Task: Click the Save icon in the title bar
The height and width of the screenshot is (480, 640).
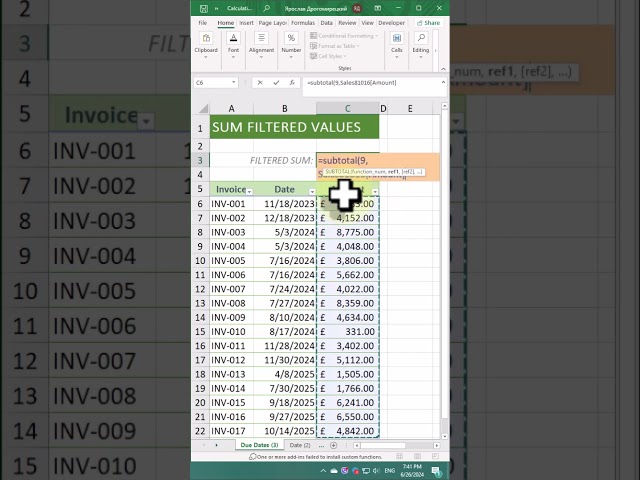Action: tap(203, 8)
